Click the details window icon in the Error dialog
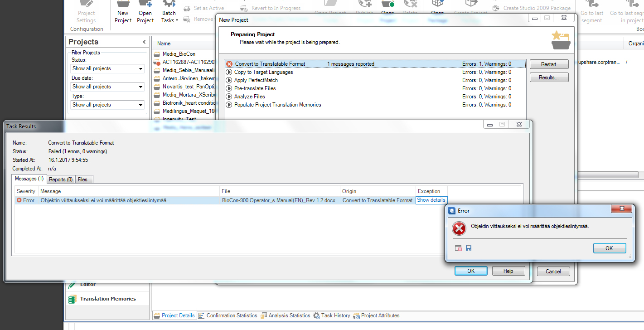This screenshot has width=644, height=330. pos(459,248)
